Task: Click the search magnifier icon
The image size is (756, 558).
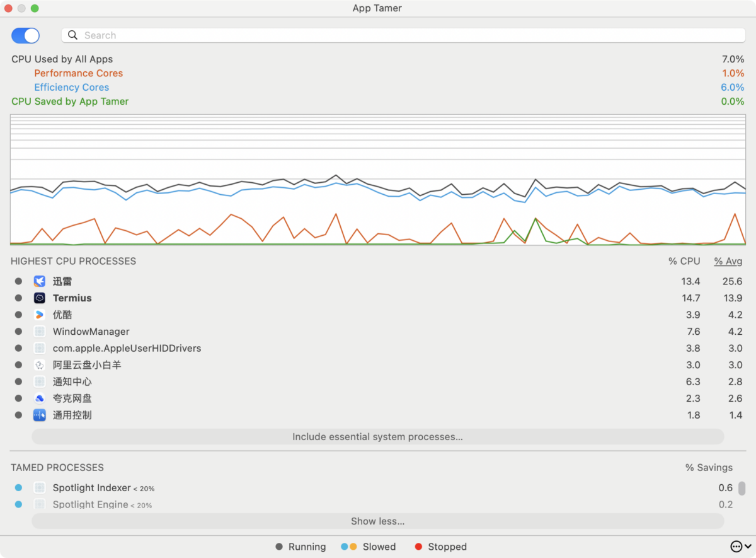Action: click(x=73, y=35)
